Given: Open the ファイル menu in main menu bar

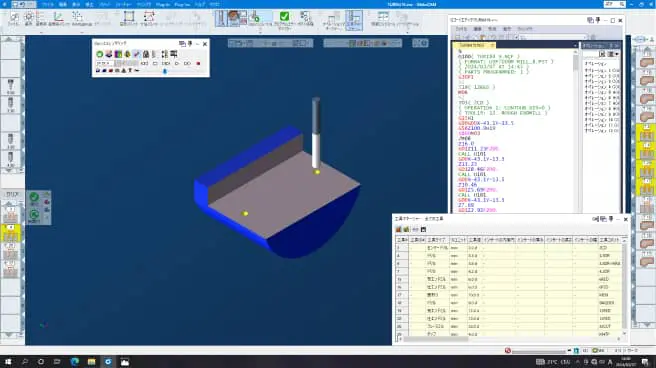Looking at the screenshot, I should coord(48,5).
